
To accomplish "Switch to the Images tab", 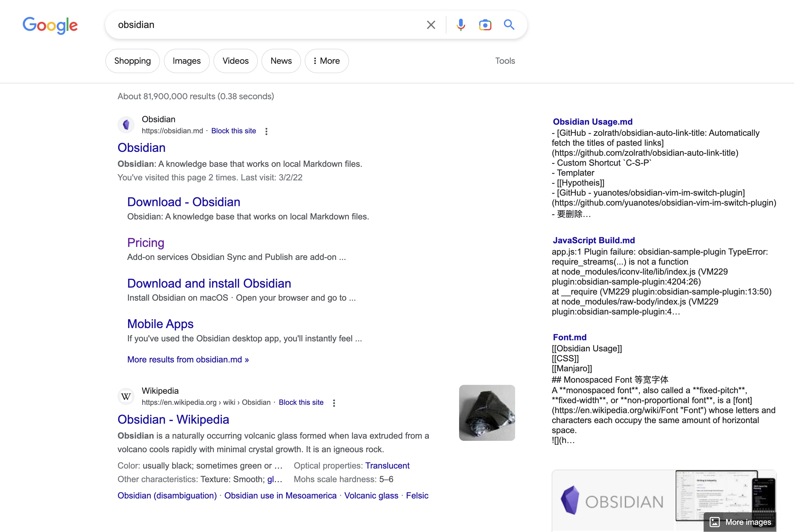I will (186, 61).
